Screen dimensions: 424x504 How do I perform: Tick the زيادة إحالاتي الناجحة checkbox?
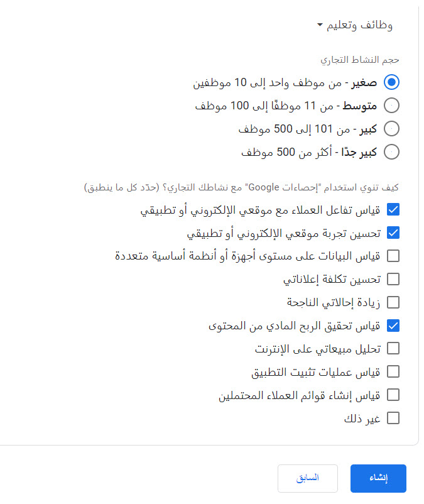pos(393,302)
